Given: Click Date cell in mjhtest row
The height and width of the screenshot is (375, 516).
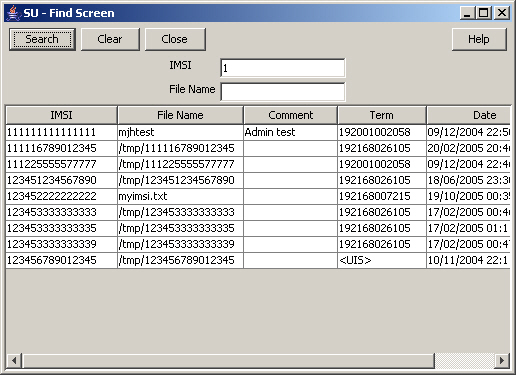Looking at the screenshot, I should click(x=468, y=132).
